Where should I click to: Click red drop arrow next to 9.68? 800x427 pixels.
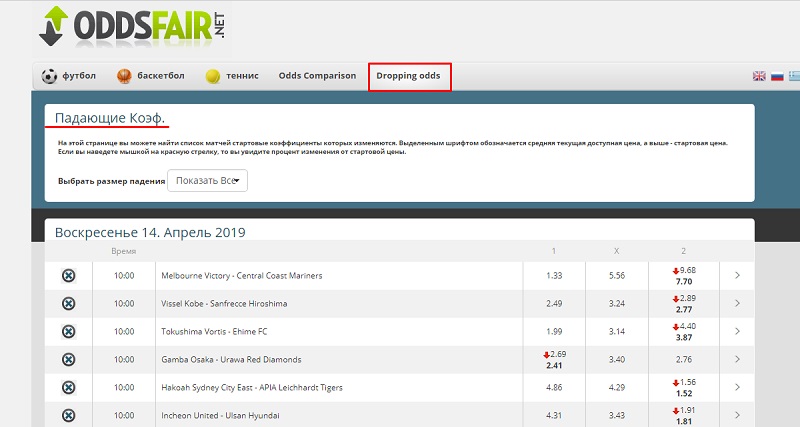(x=676, y=271)
